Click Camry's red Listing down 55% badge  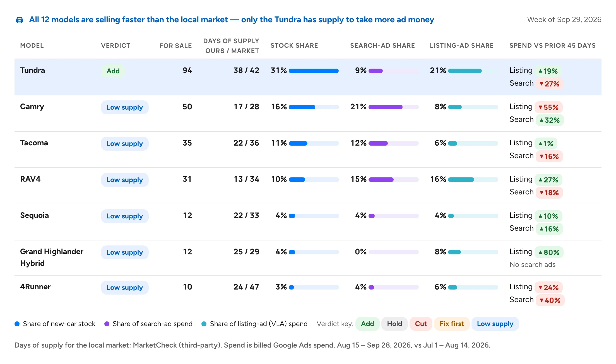(x=548, y=107)
